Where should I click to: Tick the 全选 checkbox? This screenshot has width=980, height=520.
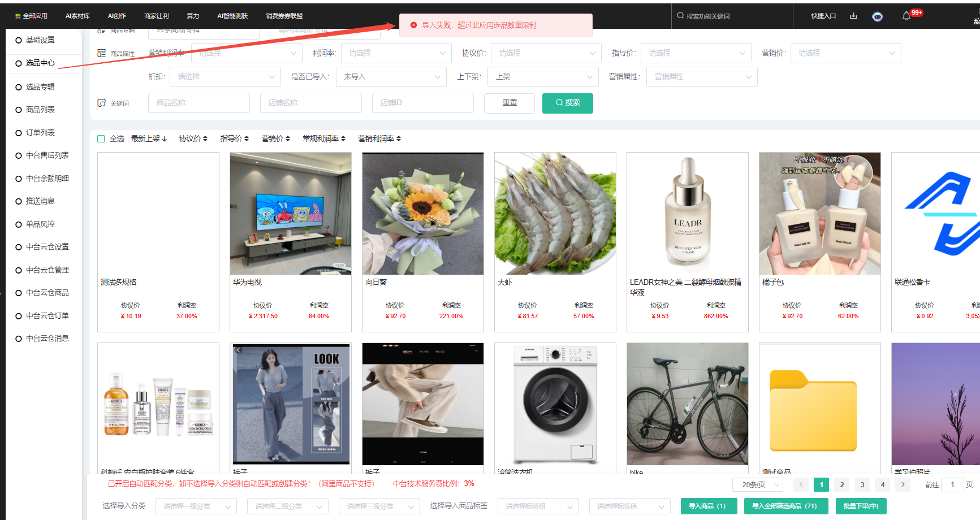pyautogui.click(x=101, y=138)
